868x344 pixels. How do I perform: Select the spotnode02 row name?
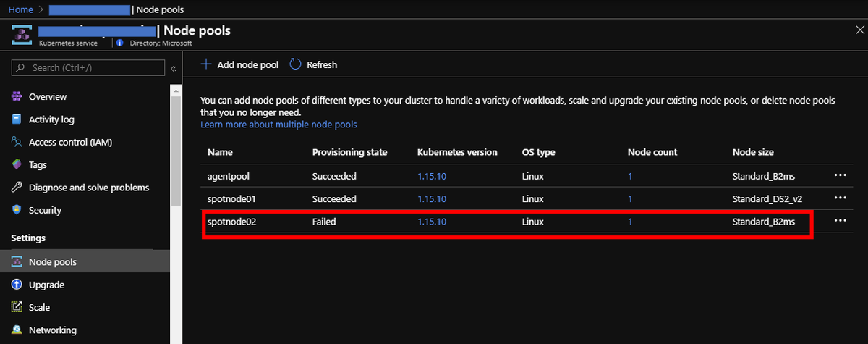pos(232,222)
